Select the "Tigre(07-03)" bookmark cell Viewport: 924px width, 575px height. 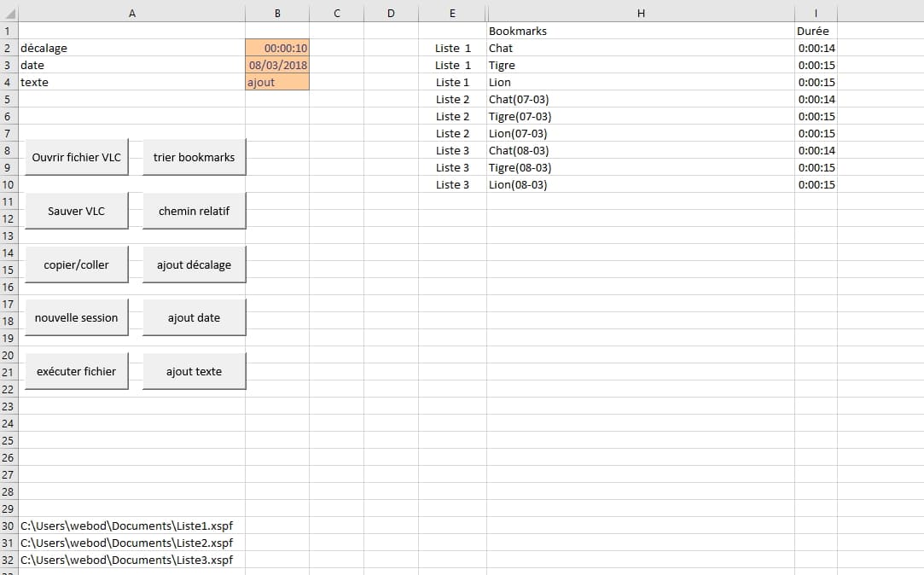[520, 117]
